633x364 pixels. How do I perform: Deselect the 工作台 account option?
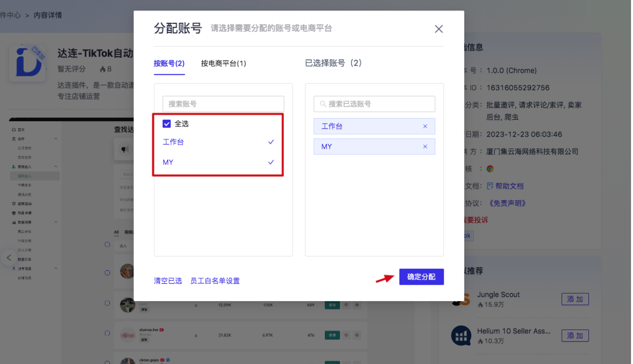(218, 142)
